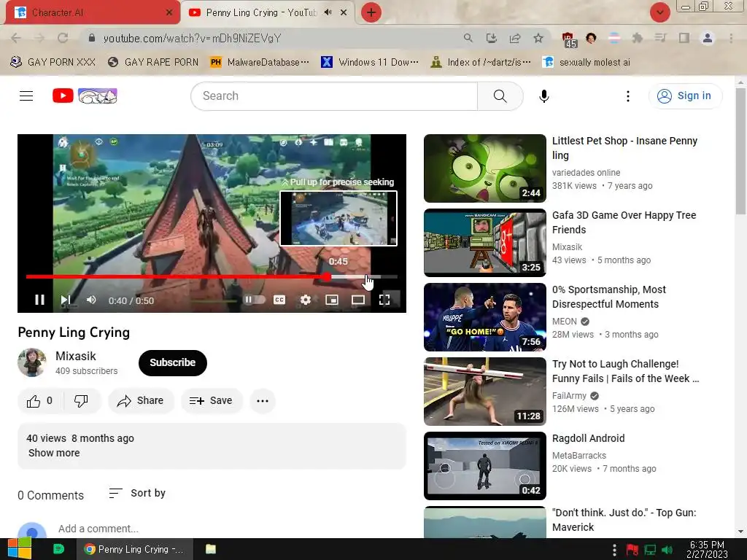Open the Ragdoll Android video title
747x560 pixels.
coord(589,438)
